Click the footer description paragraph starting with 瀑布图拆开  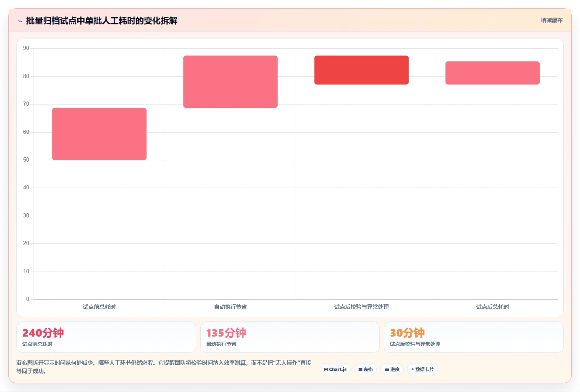[x=164, y=367]
